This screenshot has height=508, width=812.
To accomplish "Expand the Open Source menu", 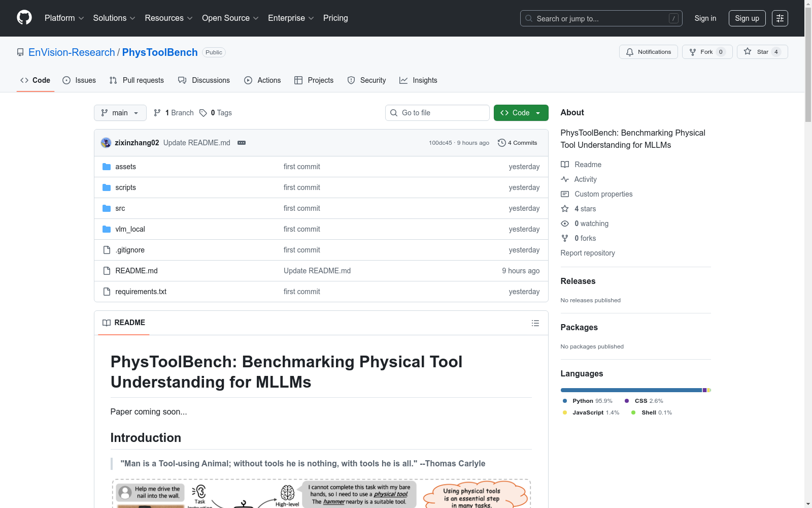I will 230,18.
